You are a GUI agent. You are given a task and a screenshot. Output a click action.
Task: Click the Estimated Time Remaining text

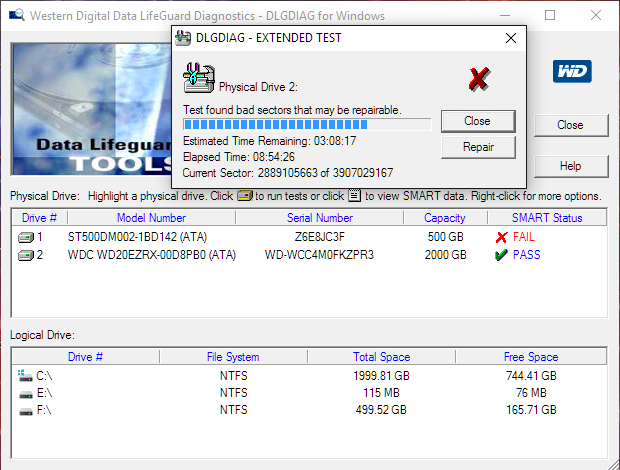[270, 141]
